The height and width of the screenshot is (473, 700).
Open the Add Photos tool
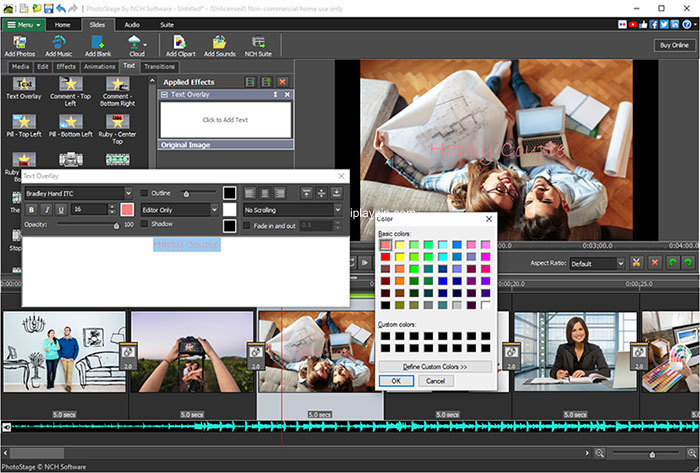pos(20,46)
